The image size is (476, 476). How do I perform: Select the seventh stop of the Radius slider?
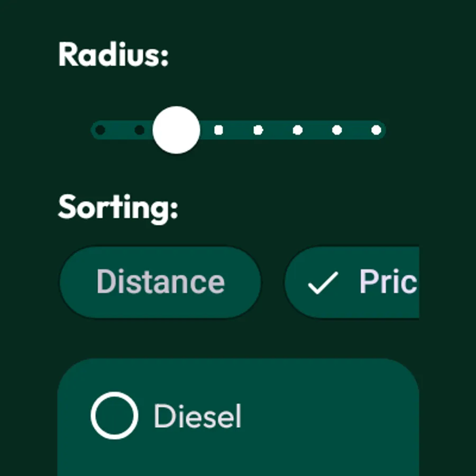[x=337, y=130]
